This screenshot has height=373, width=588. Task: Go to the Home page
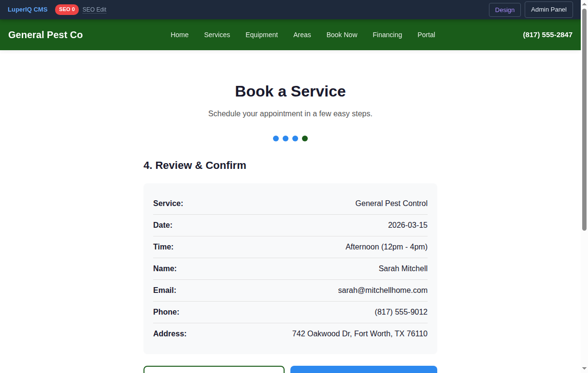(179, 34)
